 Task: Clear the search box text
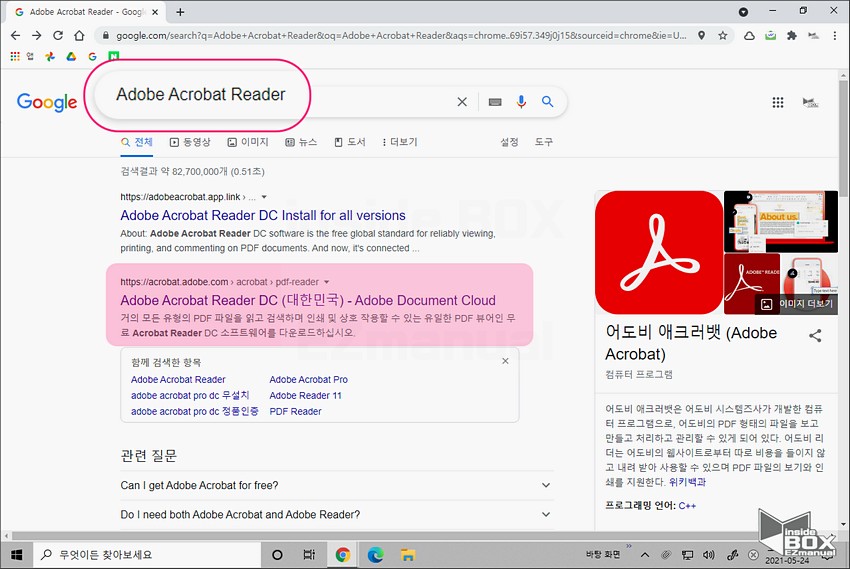pos(462,102)
